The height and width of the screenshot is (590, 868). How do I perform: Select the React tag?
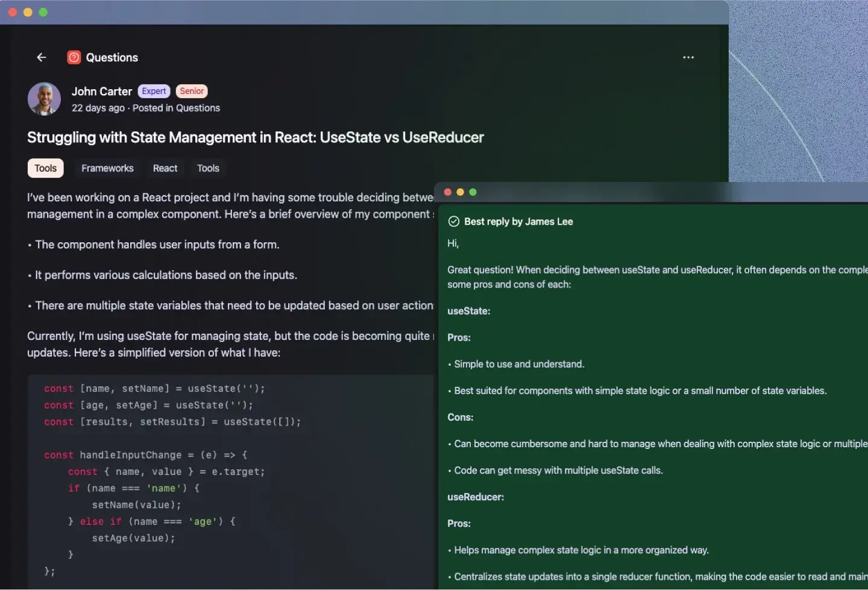click(165, 168)
